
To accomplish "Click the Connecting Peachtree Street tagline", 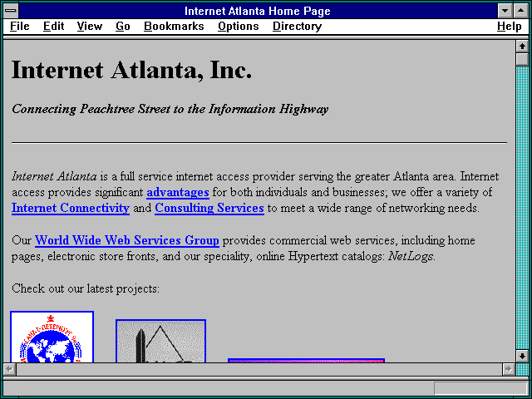I will tap(170, 109).
